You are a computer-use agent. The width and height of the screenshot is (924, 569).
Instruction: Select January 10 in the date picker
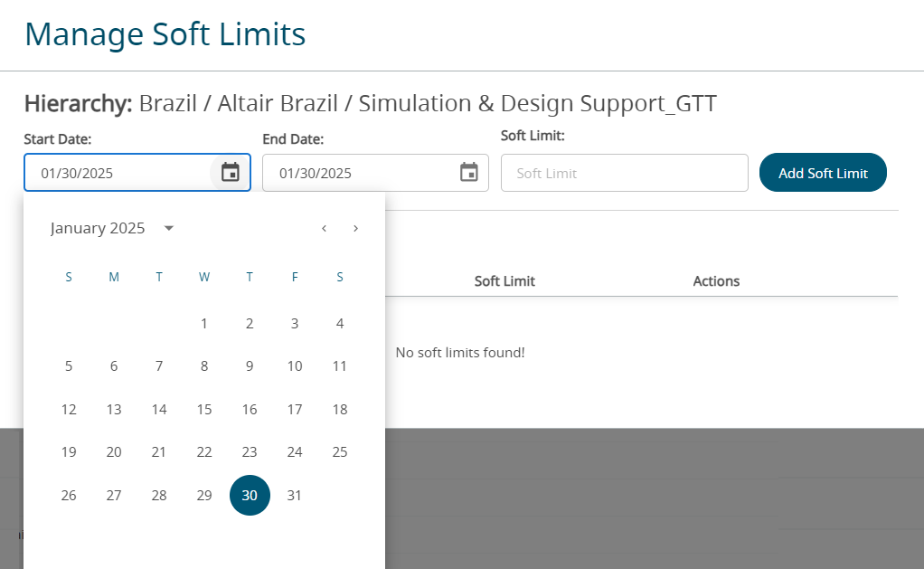[x=295, y=366]
